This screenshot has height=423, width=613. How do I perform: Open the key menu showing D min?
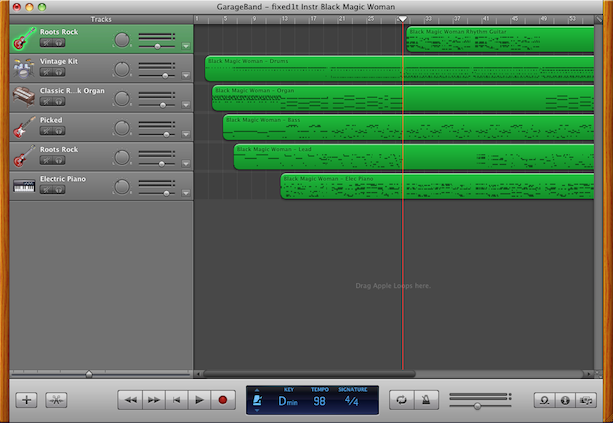pyautogui.click(x=288, y=401)
